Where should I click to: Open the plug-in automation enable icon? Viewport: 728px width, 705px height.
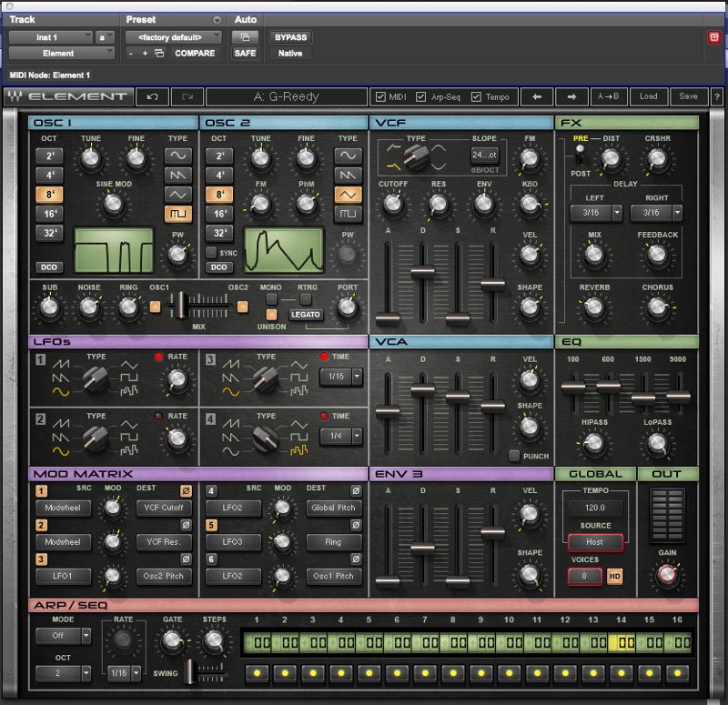[245, 37]
